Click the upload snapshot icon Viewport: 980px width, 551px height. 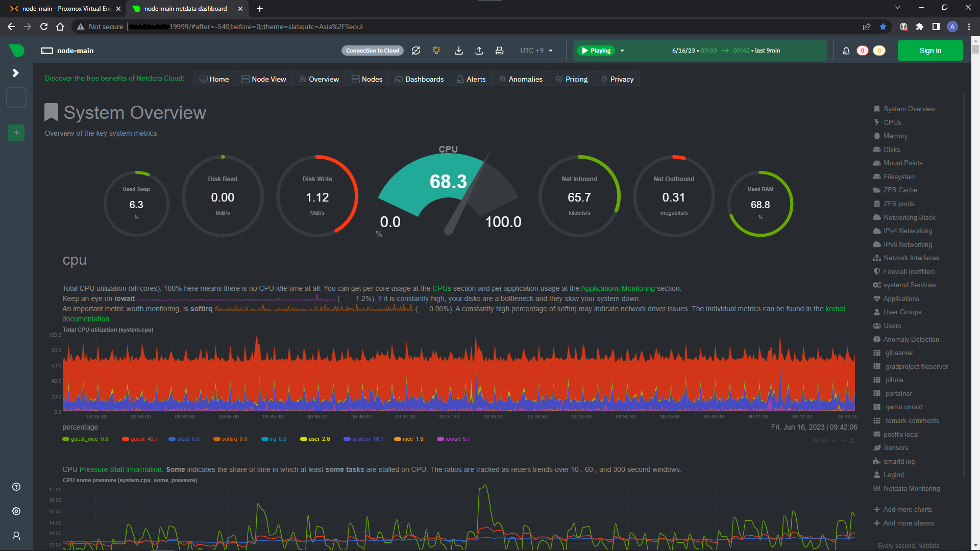[x=479, y=51]
